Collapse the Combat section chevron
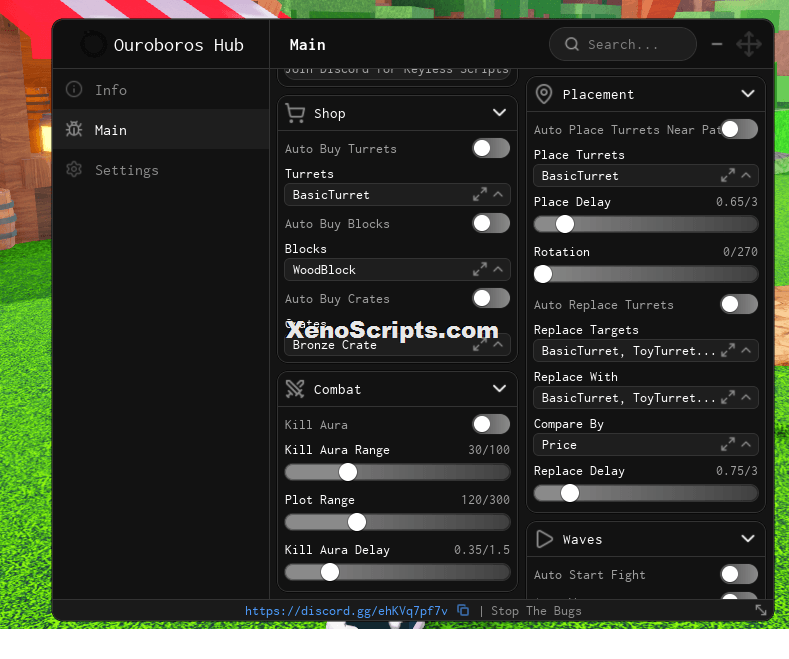Viewport: 789px width, 659px height. coord(499,388)
